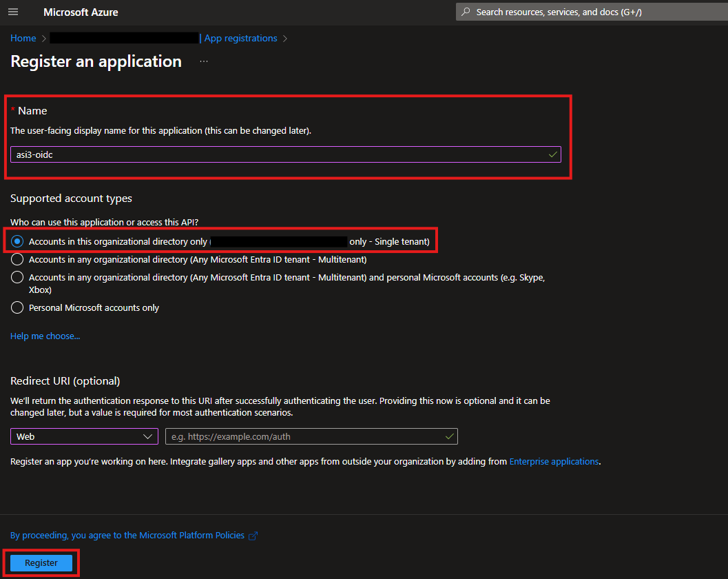Image resolution: width=728 pixels, height=579 pixels.
Task: Click the external link icon after Platform Policies
Action: pyautogui.click(x=253, y=536)
